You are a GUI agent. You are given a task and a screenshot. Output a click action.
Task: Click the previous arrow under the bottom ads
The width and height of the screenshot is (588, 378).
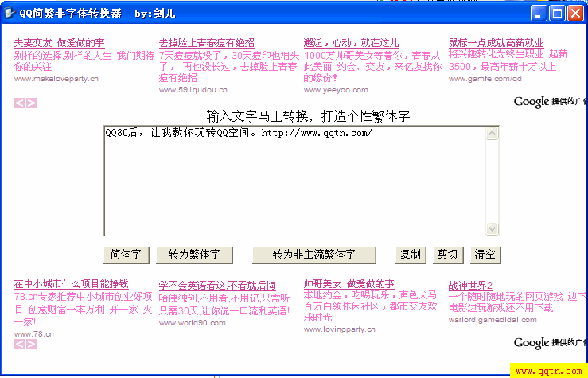[19, 344]
